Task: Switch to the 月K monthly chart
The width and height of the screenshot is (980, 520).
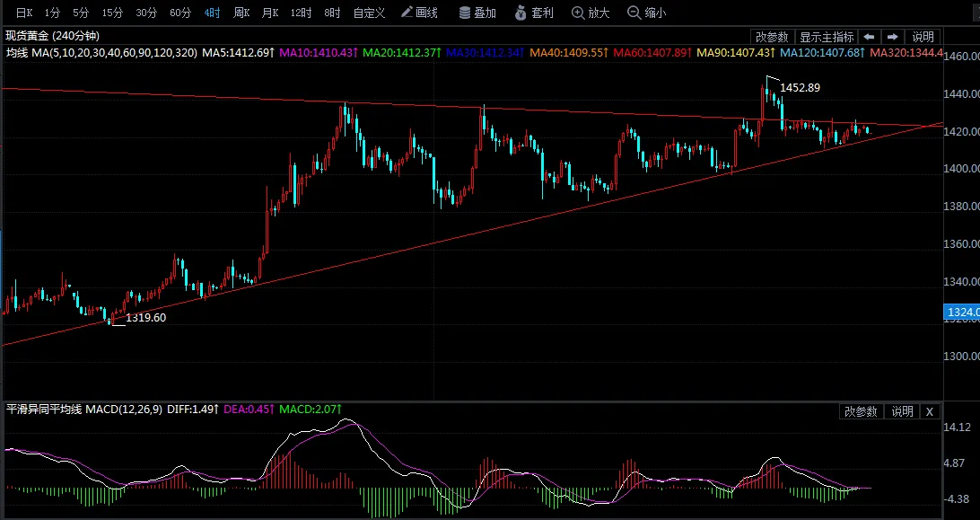Action: coord(270,13)
